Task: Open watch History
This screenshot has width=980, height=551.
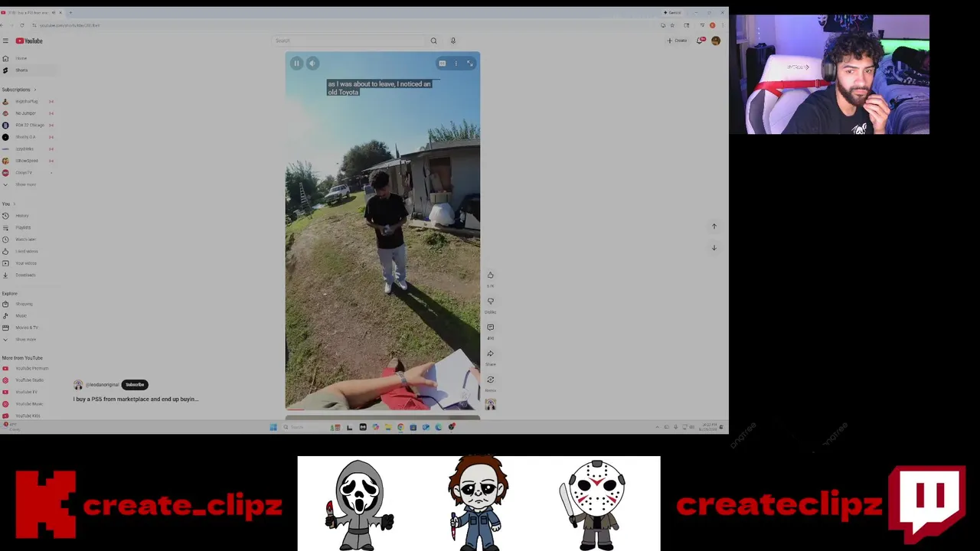Action: click(x=21, y=216)
